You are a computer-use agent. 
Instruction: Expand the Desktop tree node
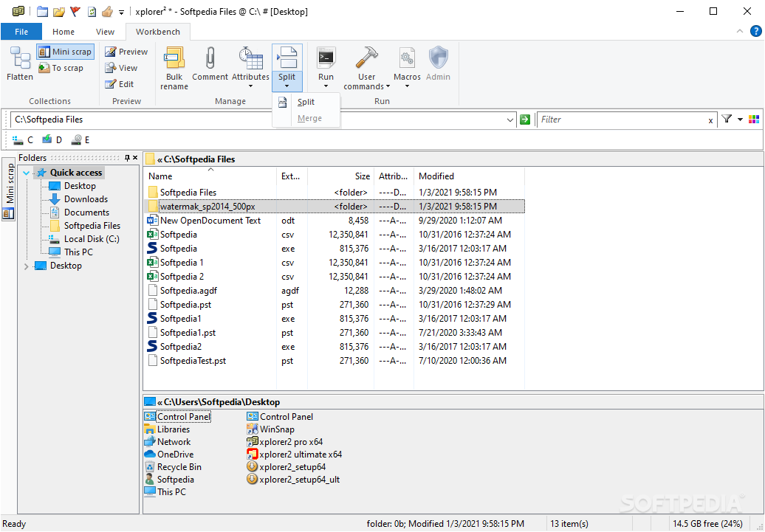(x=27, y=266)
